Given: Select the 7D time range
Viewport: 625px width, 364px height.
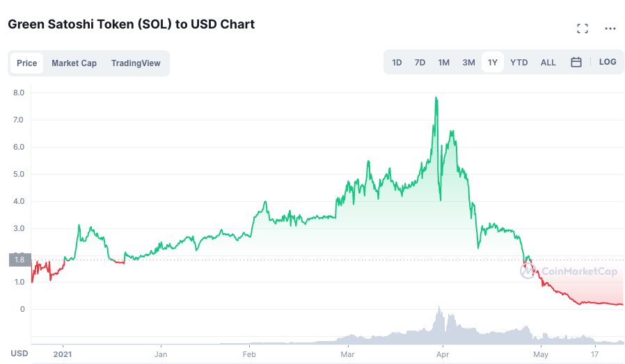Looking at the screenshot, I should [420, 63].
